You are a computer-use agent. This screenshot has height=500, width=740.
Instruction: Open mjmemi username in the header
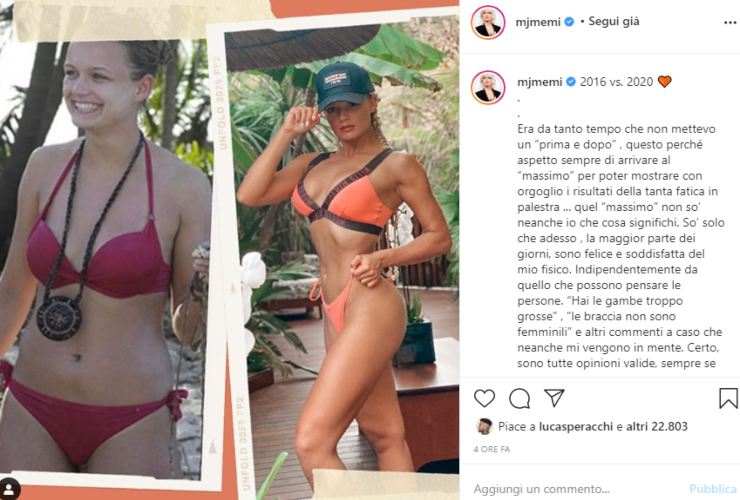point(538,22)
